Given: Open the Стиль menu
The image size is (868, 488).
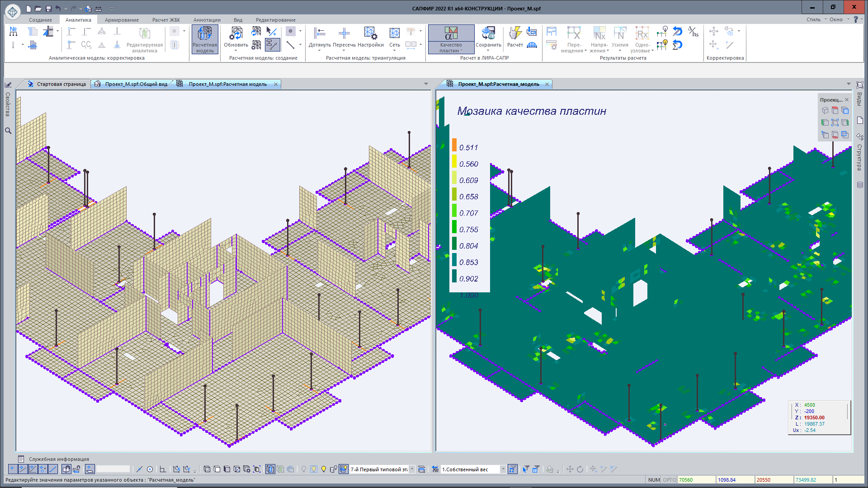Looking at the screenshot, I should pos(813,19).
